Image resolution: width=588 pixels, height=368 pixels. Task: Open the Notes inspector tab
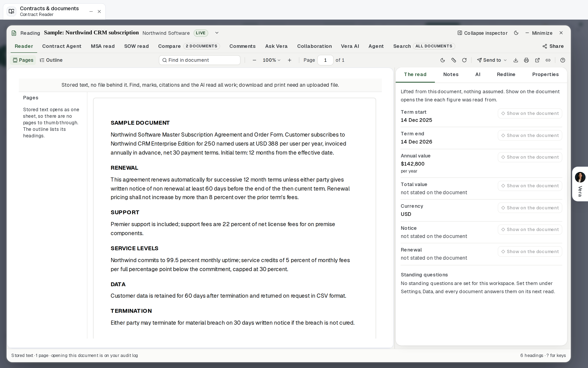click(451, 74)
